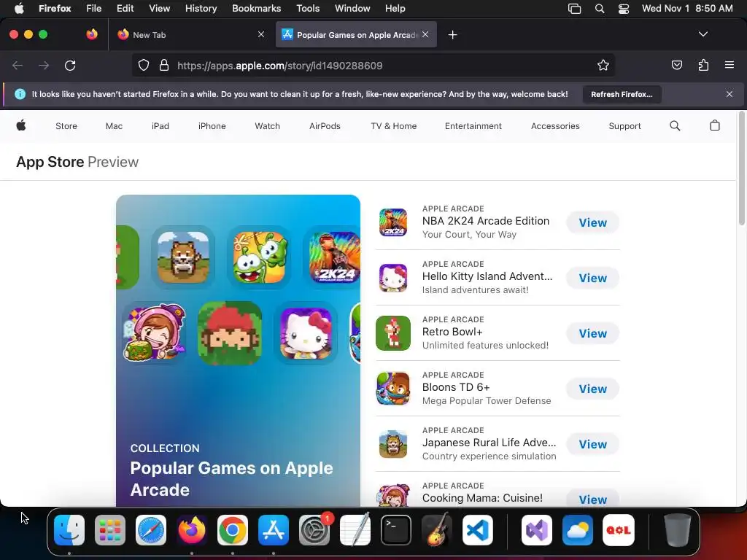The width and height of the screenshot is (747, 560).
Task: Open a new tab with plus button
Action: [452, 35]
